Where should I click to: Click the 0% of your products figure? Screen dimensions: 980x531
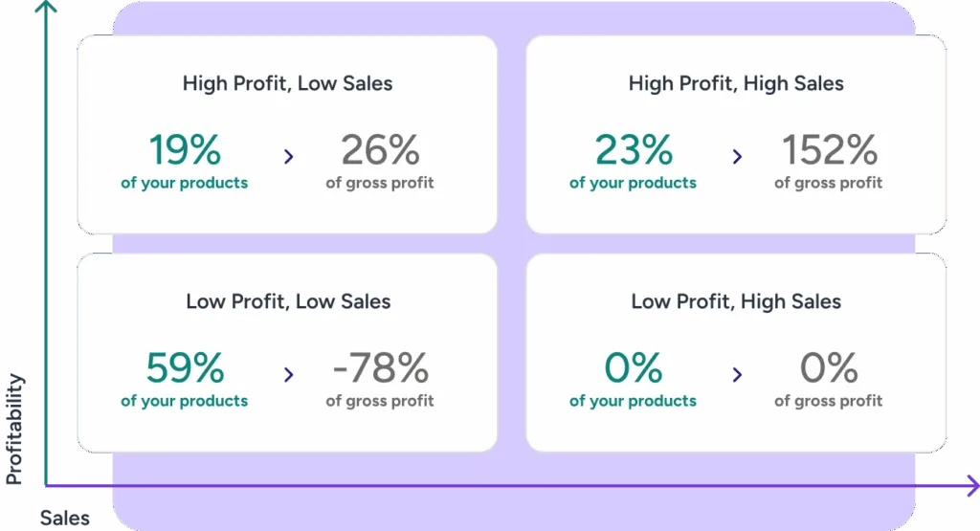point(634,368)
